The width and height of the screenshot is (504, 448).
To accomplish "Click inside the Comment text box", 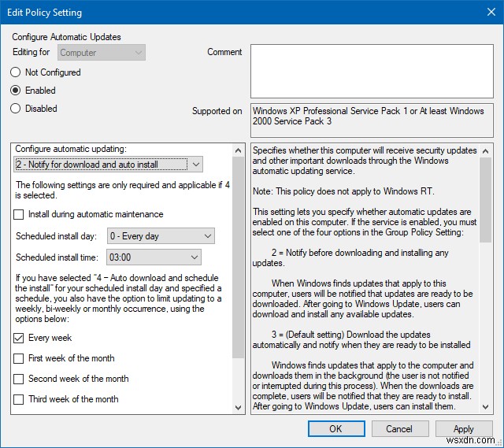I will coord(372,72).
